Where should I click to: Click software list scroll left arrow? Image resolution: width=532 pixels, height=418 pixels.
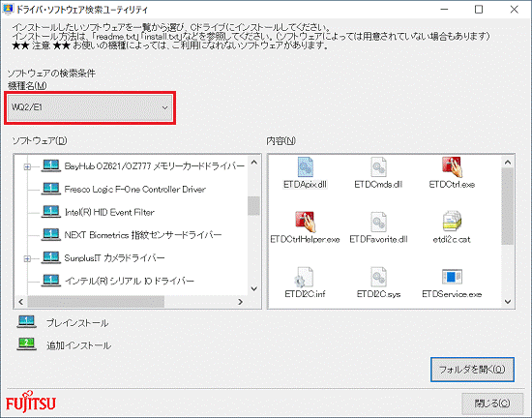(21, 302)
